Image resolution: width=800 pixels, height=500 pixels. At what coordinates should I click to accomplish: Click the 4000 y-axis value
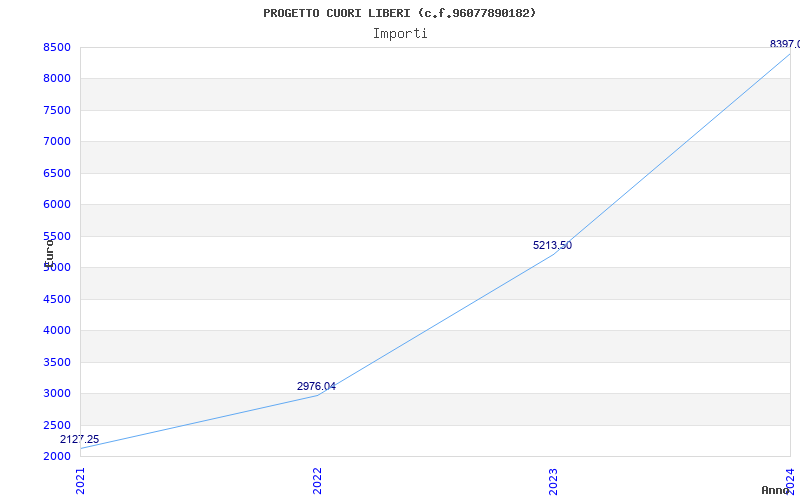pyautogui.click(x=56, y=330)
